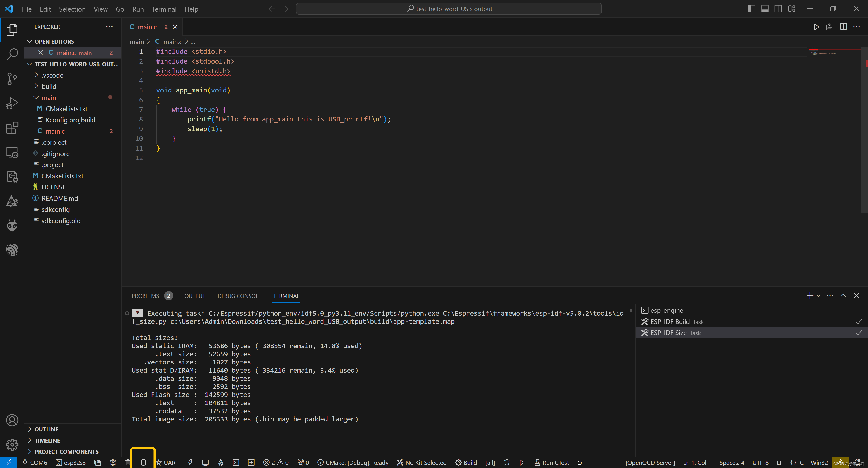This screenshot has height=468, width=868.
Task: Click the UTF-8 encoding indicator
Action: pos(760,463)
